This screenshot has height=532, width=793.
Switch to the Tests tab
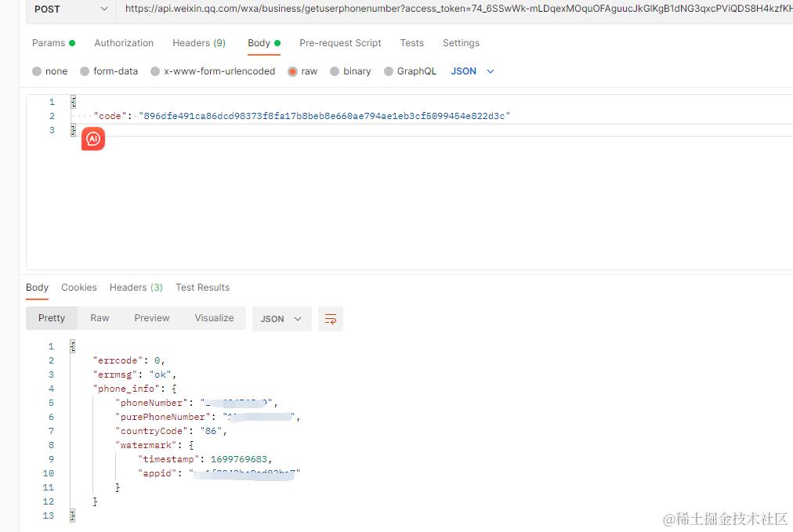pos(411,43)
